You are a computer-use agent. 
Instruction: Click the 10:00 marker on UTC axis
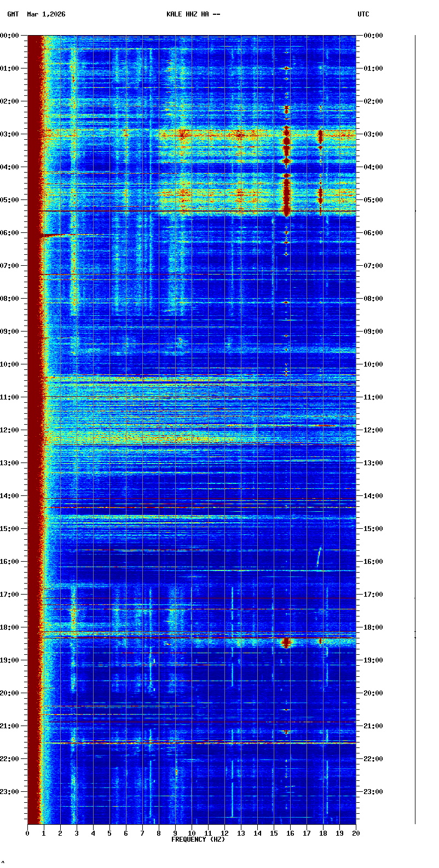click(374, 364)
